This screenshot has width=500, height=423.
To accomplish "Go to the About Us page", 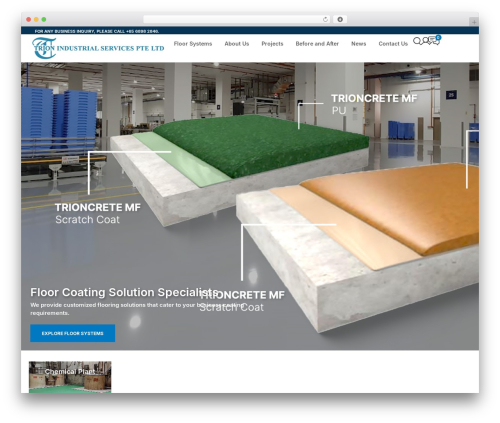I will pos(237,44).
